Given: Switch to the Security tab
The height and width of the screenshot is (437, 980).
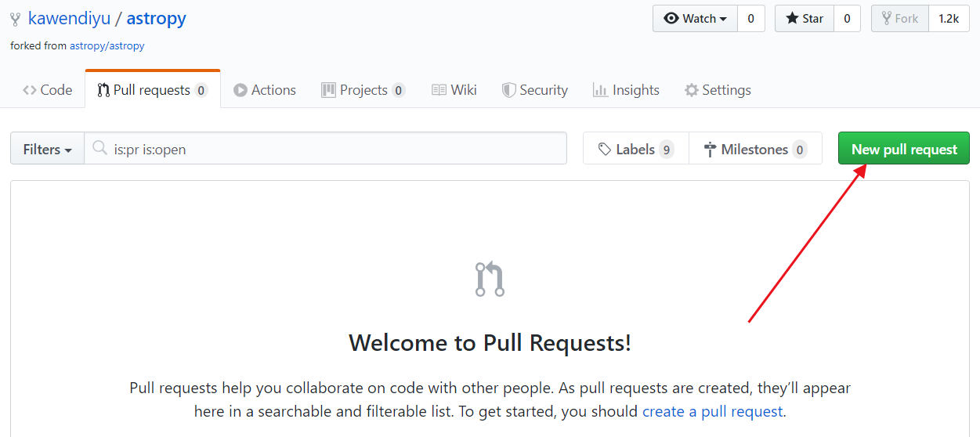Looking at the screenshot, I should pos(535,90).
